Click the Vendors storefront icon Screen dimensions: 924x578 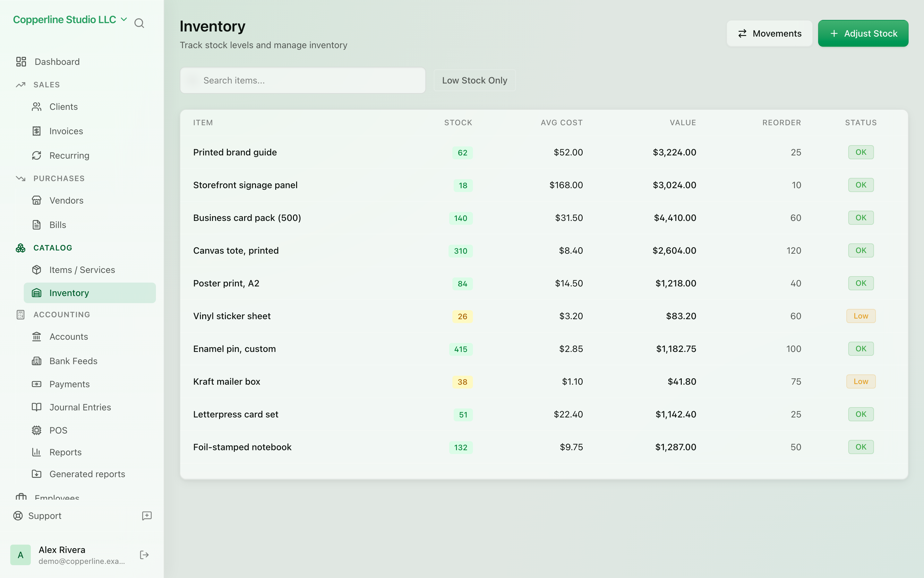pos(37,200)
